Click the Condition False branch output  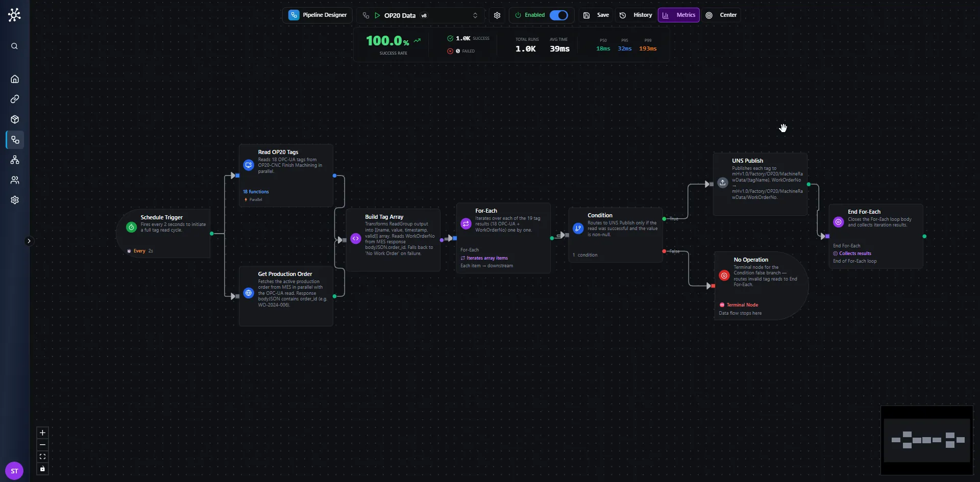pyautogui.click(x=664, y=251)
